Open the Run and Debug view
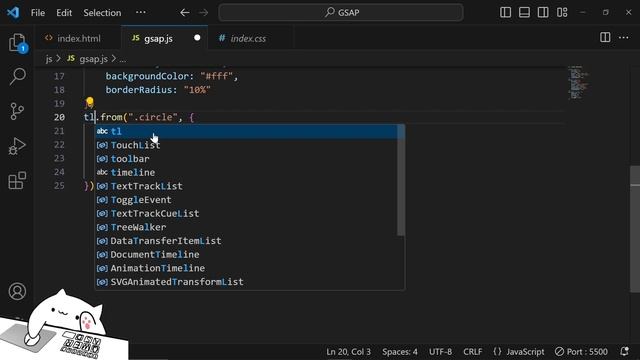The image size is (640, 360). coord(17,146)
